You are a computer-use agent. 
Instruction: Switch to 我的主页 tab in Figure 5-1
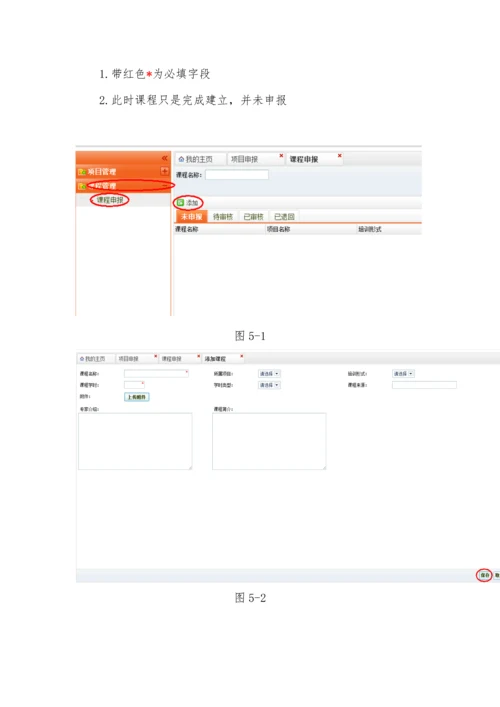tap(199, 159)
